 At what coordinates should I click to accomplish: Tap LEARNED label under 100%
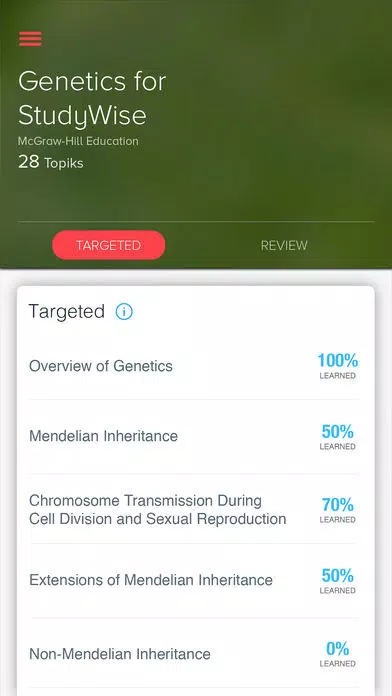337,376
